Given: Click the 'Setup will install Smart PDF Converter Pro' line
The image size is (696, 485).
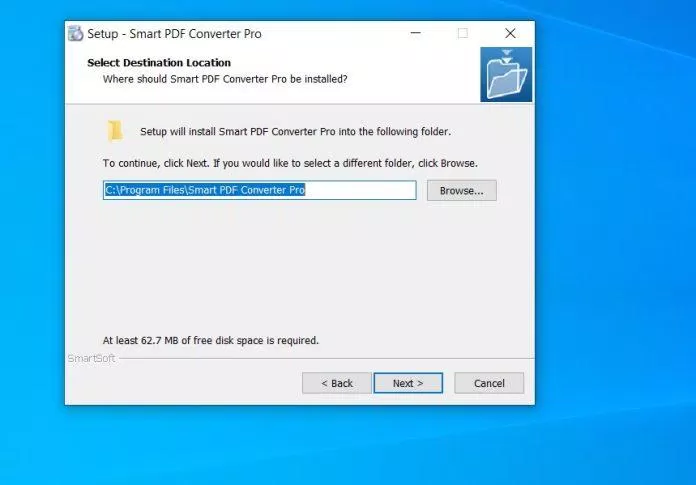Looking at the screenshot, I should pyautogui.click(x=296, y=131).
